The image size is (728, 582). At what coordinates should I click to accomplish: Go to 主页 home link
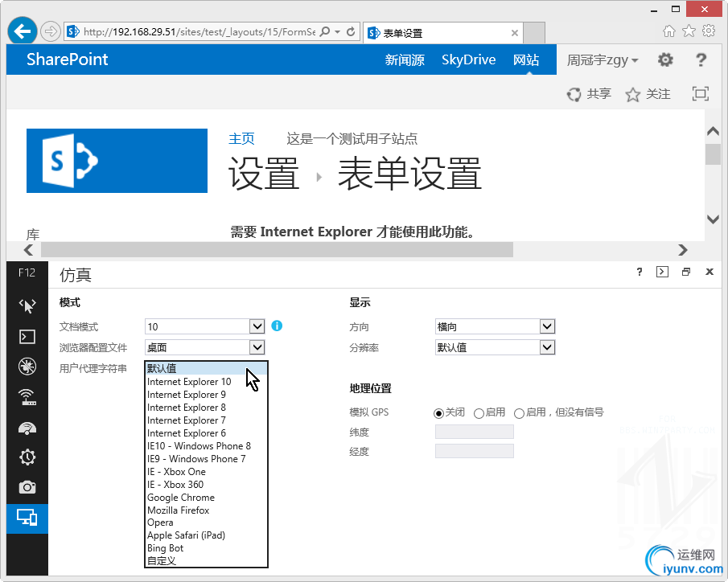[x=241, y=138]
